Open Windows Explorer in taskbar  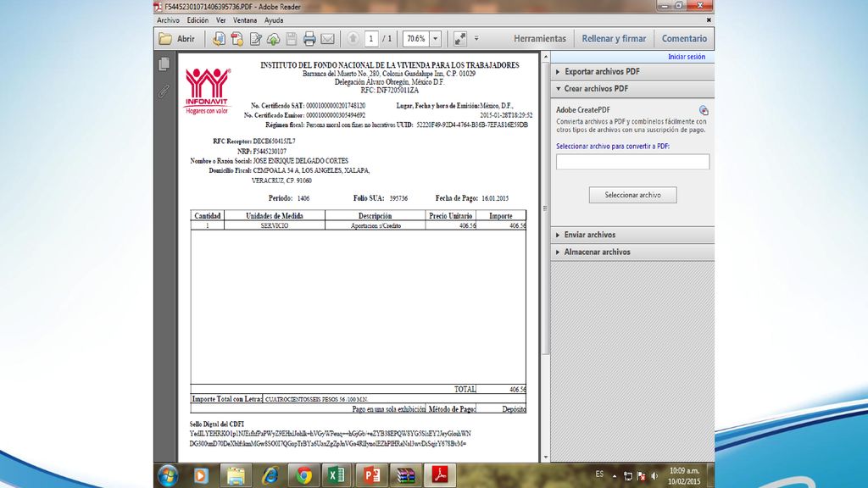(x=236, y=475)
